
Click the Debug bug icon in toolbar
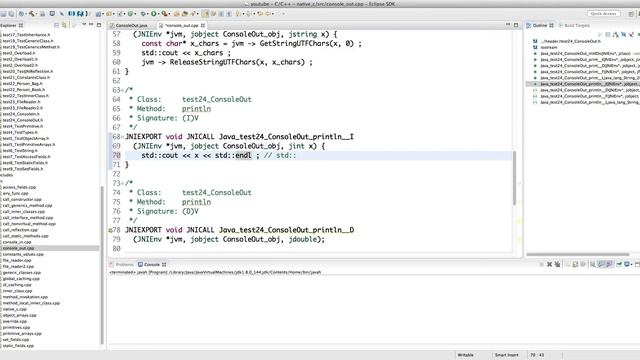click(143, 13)
